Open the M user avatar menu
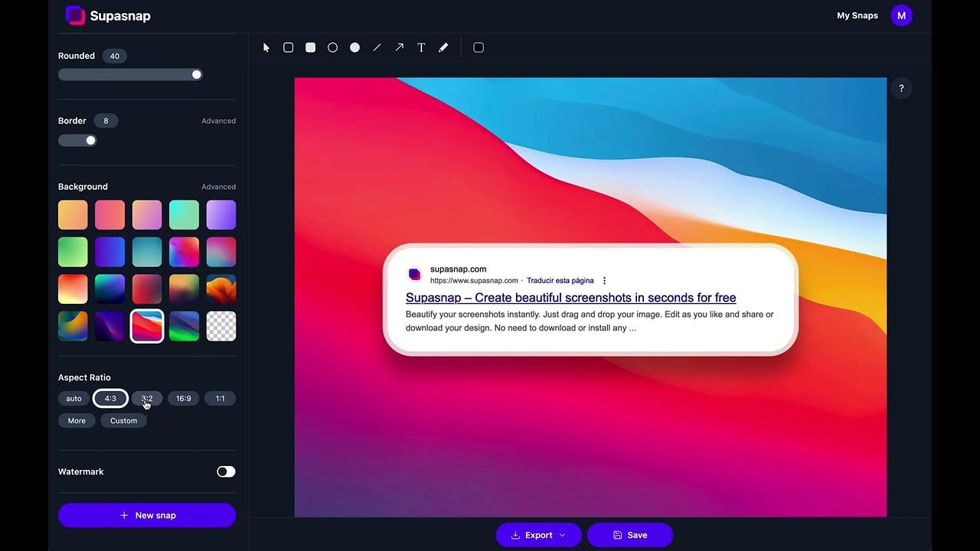 pos(901,15)
